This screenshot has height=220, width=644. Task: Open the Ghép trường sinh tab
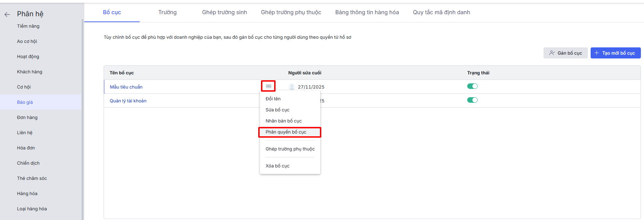(x=225, y=12)
